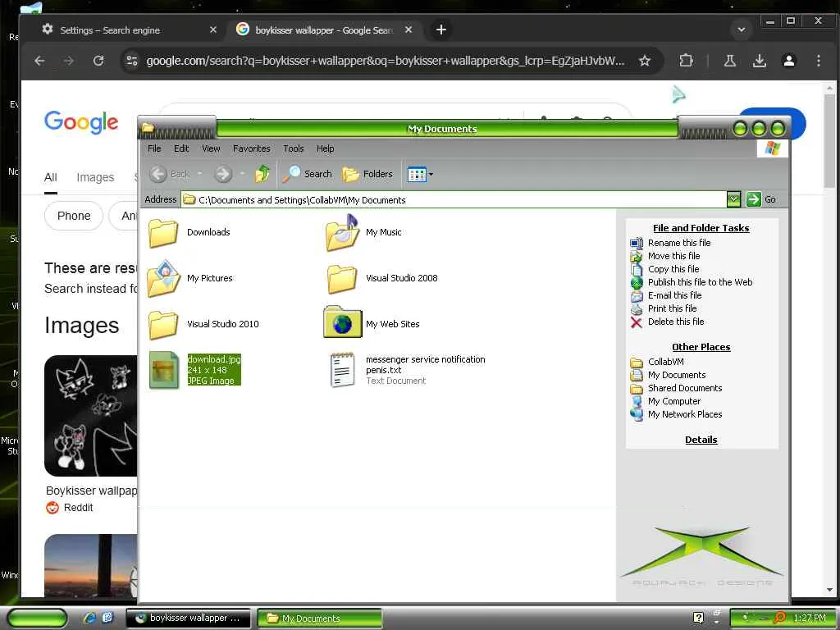840x630 pixels.
Task: Click E-mail this file task
Action: tap(674, 295)
